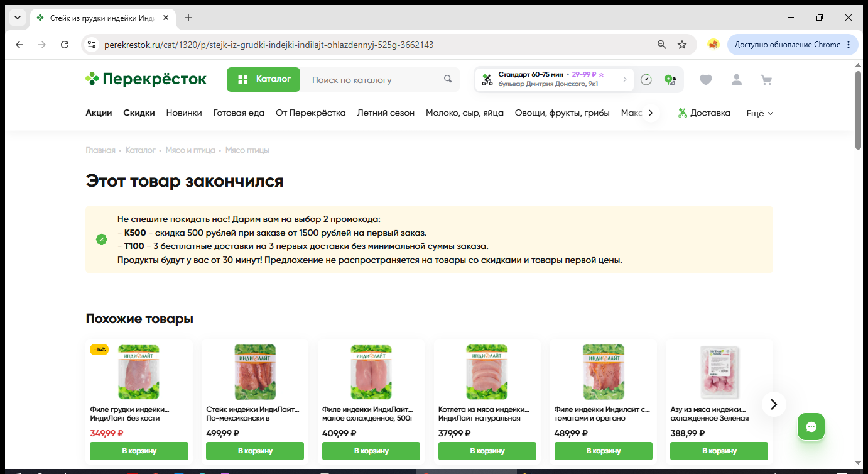
Task: Click the browser forward arrow
Action: coord(42,45)
